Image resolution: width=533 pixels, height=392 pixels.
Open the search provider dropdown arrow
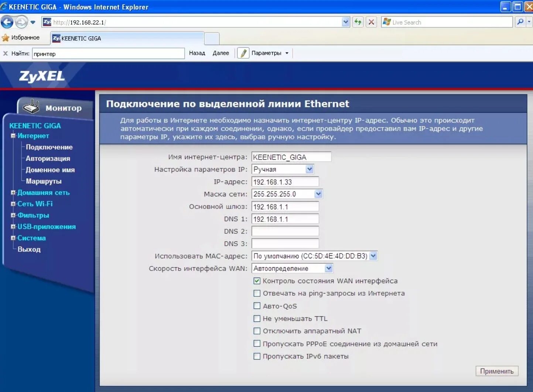529,22
